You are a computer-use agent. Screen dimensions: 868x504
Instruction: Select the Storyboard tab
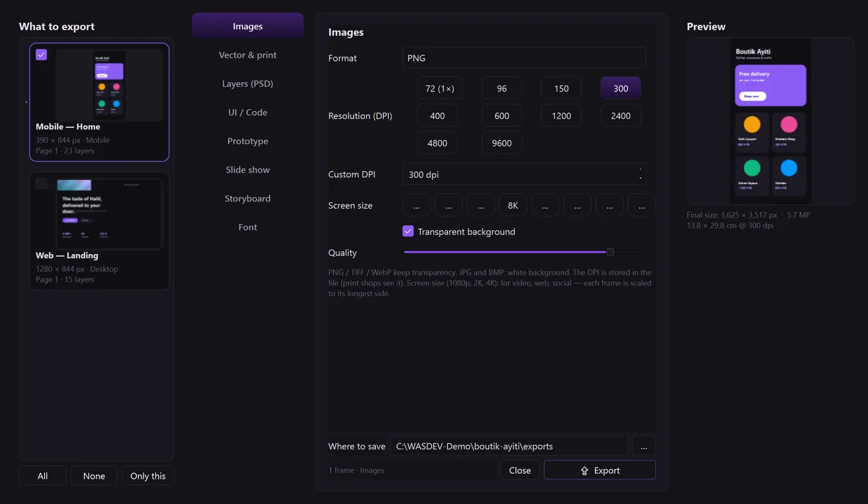(248, 198)
